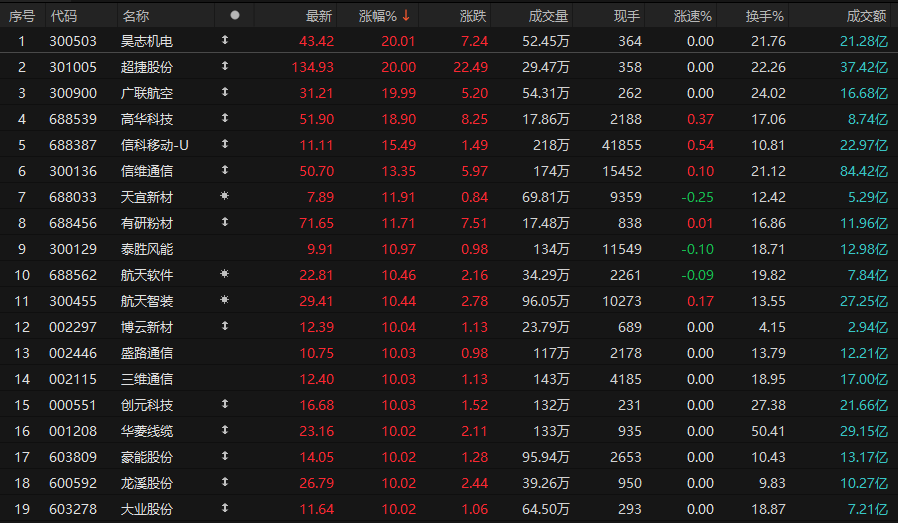Select stock name 航天智装
This screenshot has height=523, width=898.
point(147,301)
